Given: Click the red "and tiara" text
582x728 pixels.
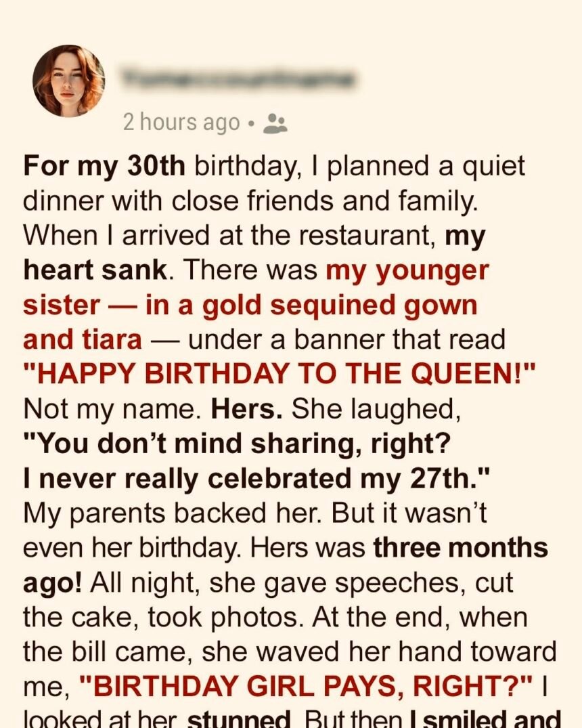Looking at the screenshot, I should (x=83, y=339).
